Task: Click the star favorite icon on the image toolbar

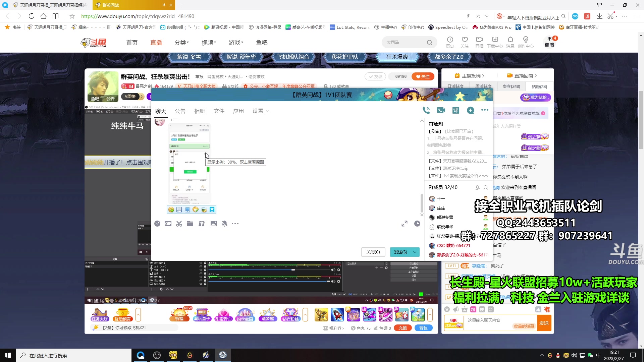Action: coord(212,209)
